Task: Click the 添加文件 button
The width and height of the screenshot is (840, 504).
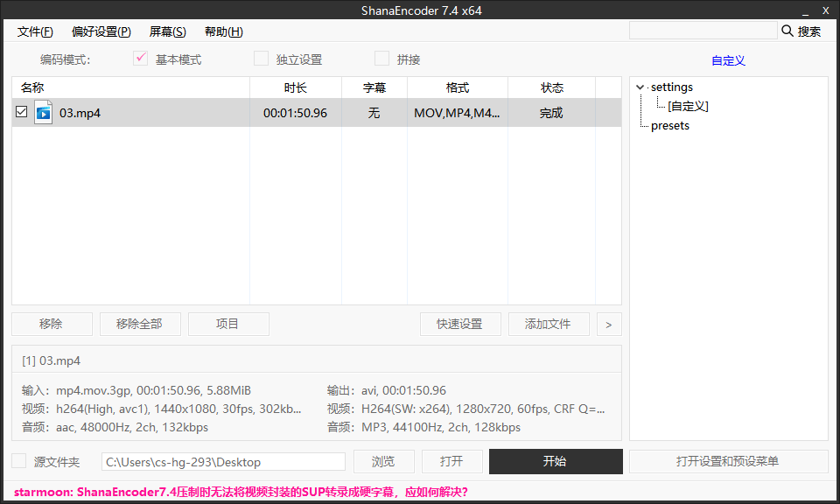Action: [x=549, y=324]
